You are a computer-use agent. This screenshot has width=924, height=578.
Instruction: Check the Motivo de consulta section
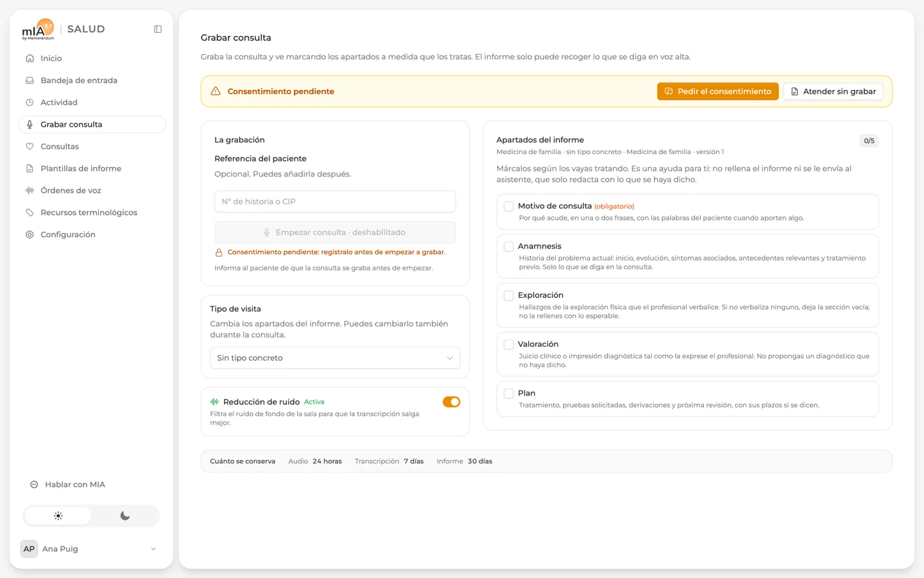(509, 206)
